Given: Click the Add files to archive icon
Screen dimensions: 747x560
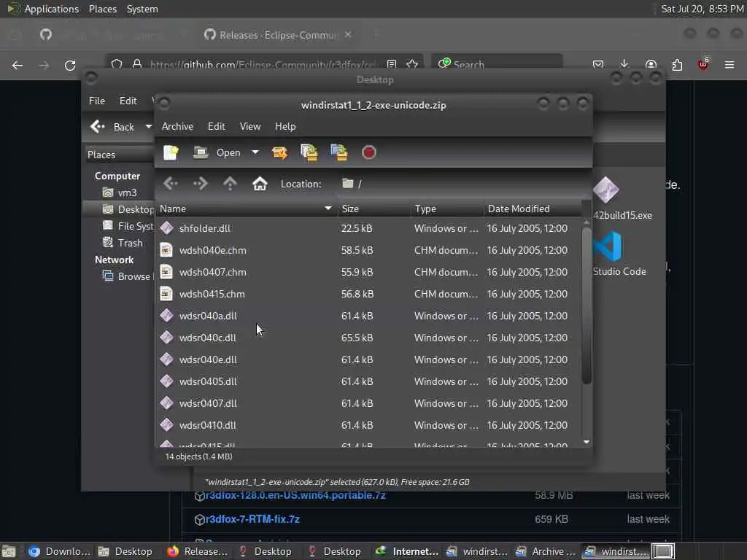Looking at the screenshot, I should (309, 152).
